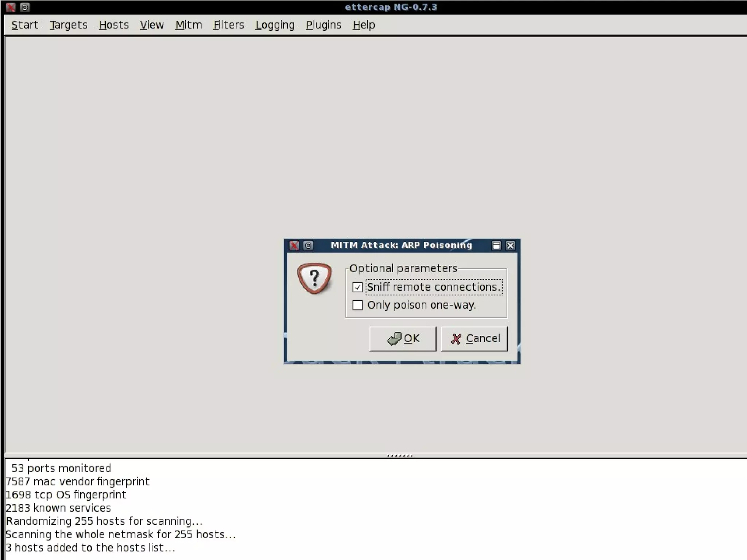Viewport: 747px width, 560px height.
Task: Open the Filters menu
Action: [229, 25]
